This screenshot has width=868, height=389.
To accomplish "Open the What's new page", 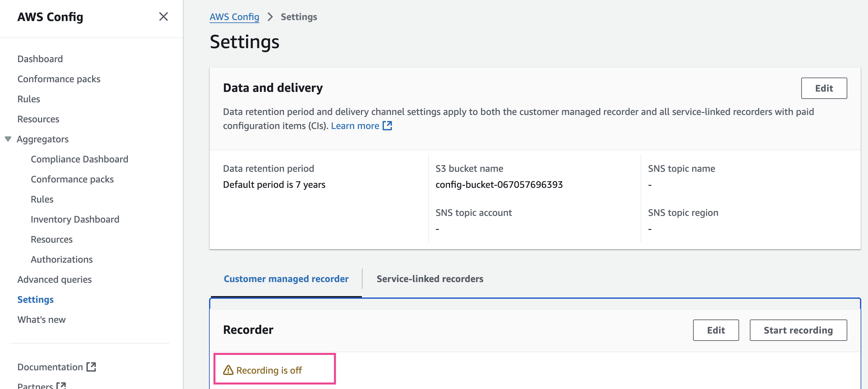I will tap(41, 319).
